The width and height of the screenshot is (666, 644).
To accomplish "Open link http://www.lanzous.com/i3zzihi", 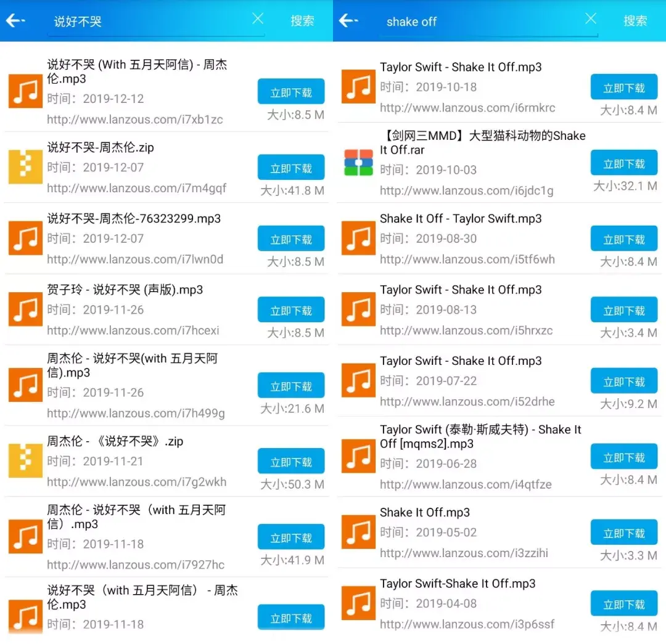I will (464, 553).
